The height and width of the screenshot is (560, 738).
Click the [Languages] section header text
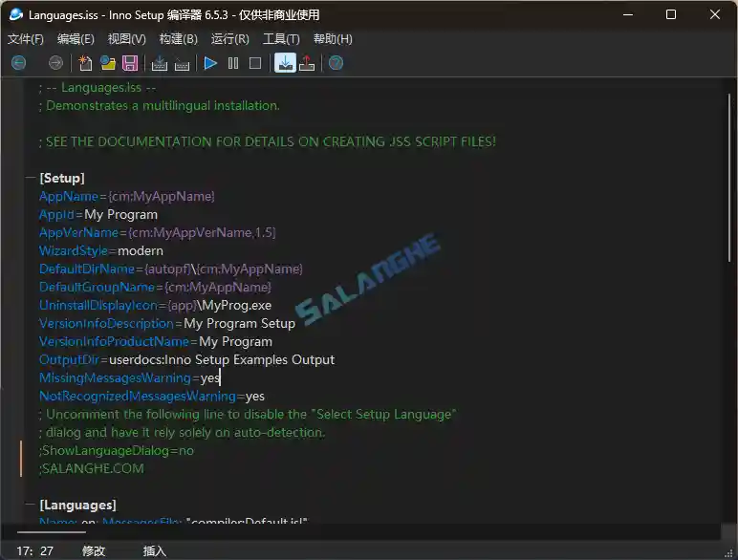pyautogui.click(x=77, y=505)
